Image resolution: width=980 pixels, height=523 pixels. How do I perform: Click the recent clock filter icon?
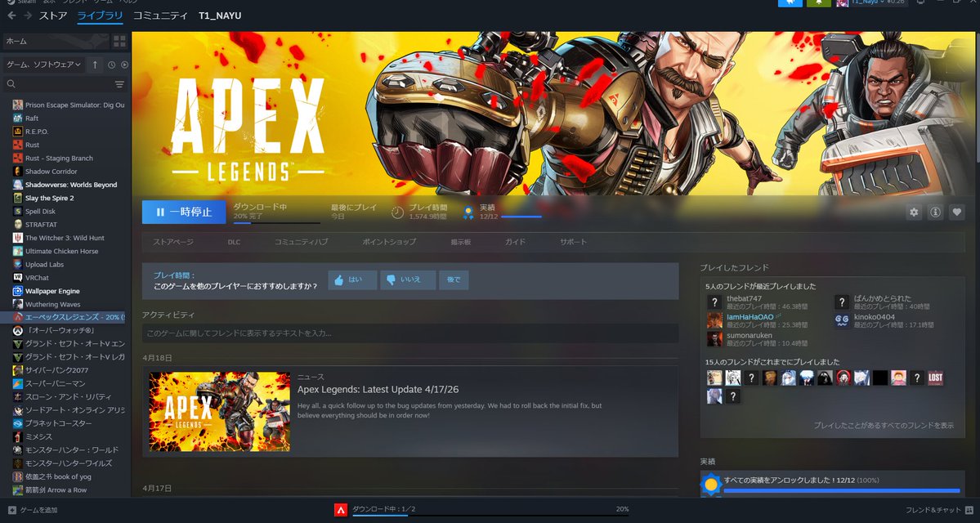point(111,65)
